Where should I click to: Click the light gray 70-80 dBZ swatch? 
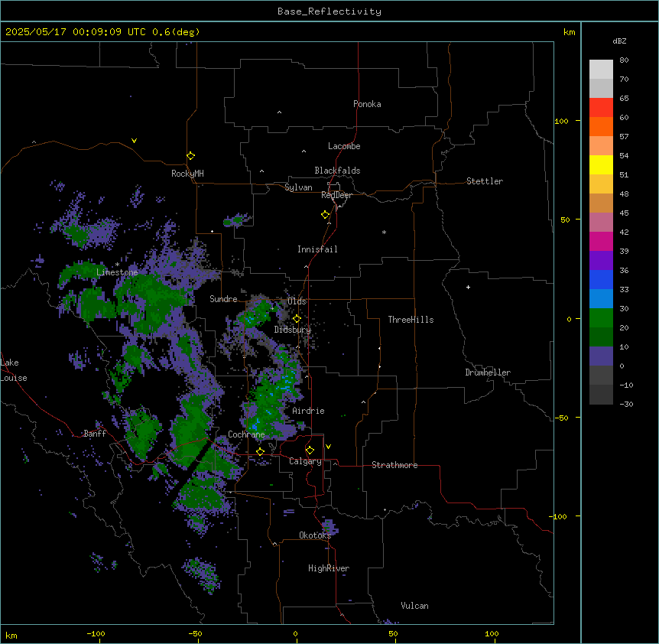point(601,70)
